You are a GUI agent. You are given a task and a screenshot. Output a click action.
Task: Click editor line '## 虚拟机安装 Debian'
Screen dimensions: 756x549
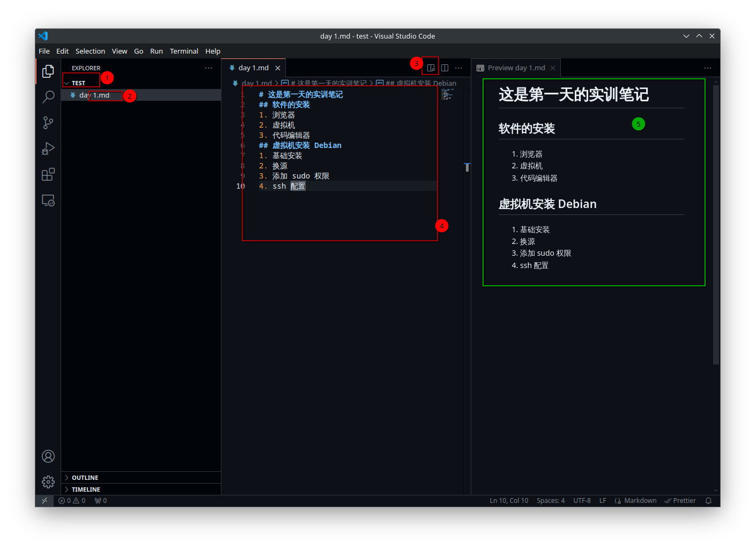tap(300, 145)
